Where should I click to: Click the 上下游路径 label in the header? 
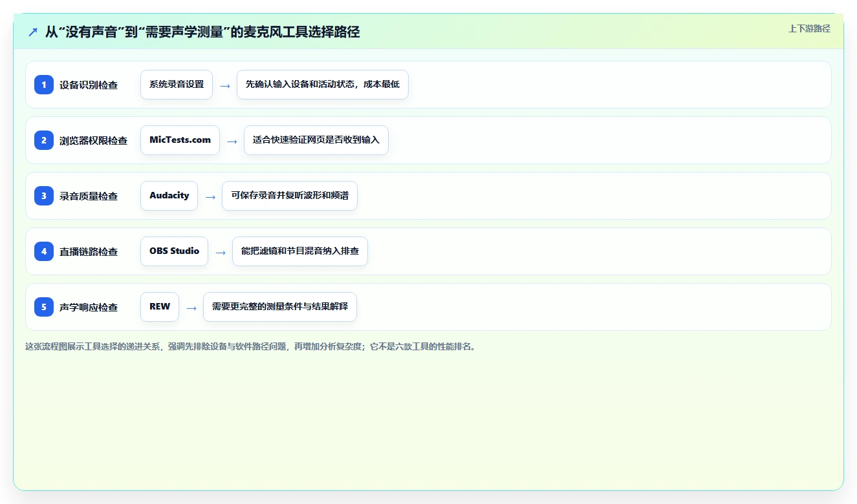pyautogui.click(x=809, y=28)
